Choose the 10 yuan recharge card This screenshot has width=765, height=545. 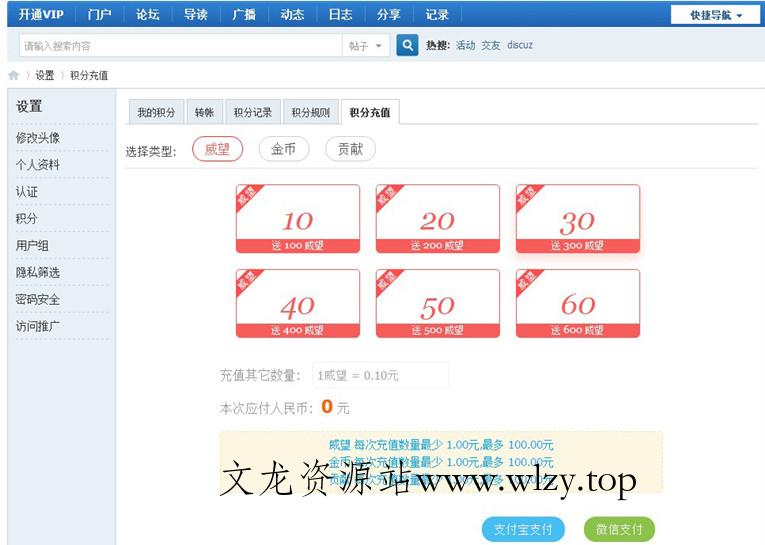[298, 219]
